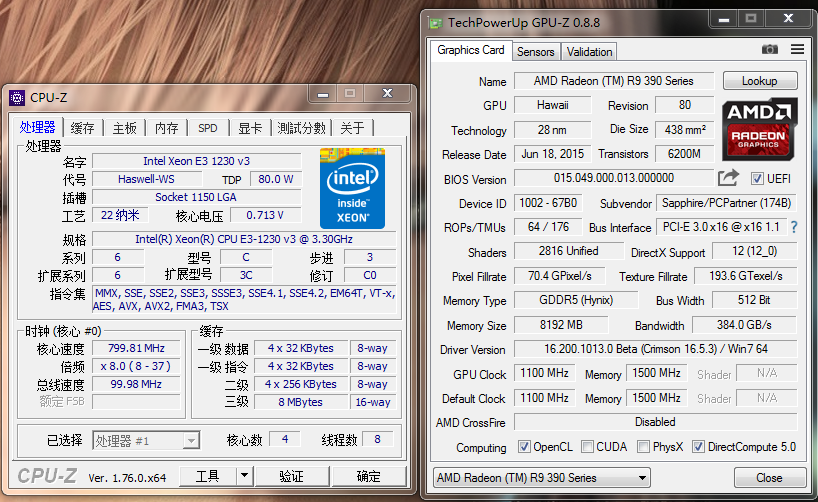Click the Memory Size 8192 MB value

[x=561, y=325]
